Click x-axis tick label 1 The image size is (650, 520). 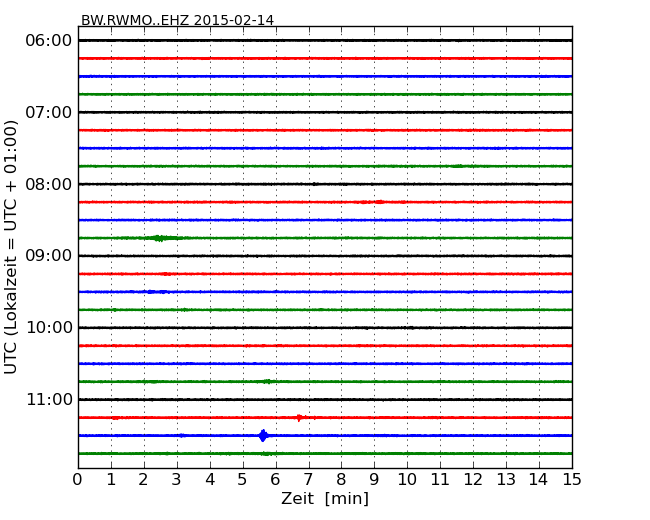(x=111, y=480)
